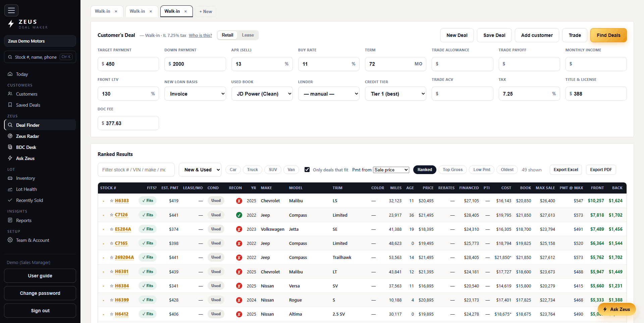Click the Zeus lightning bolt logo
This screenshot has width=644, height=323.
(11, 24)
